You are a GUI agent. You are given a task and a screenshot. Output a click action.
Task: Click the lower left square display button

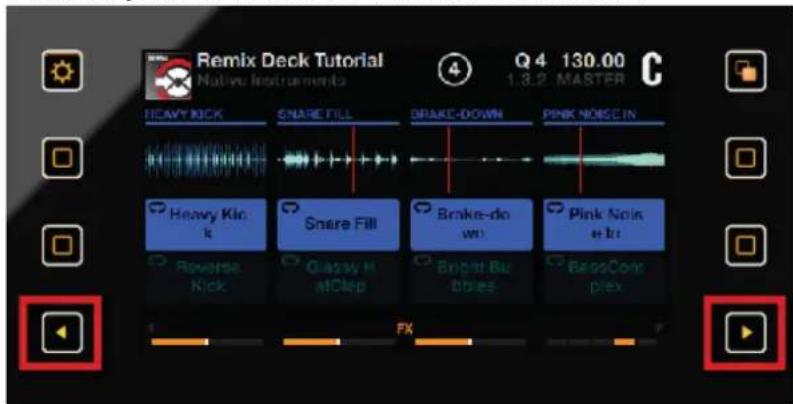point(62,245)
